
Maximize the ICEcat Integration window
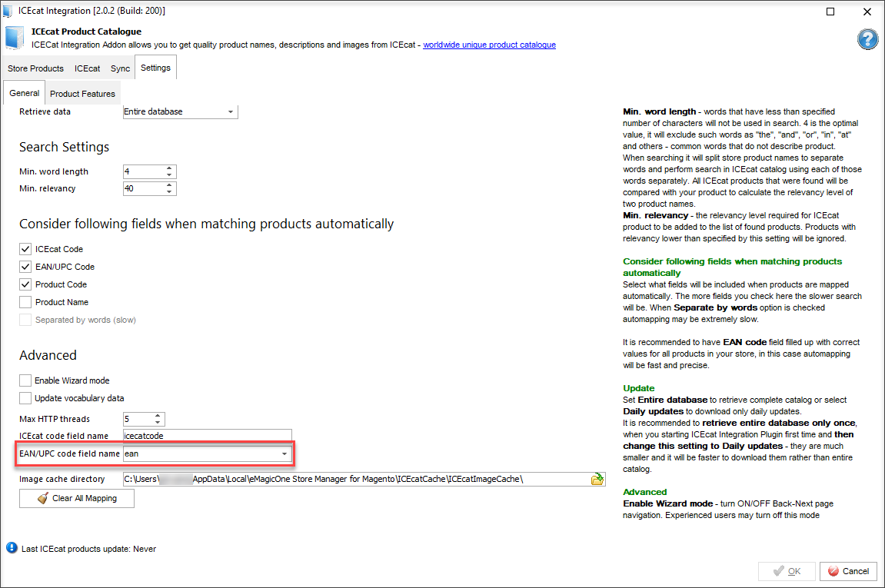830,12
